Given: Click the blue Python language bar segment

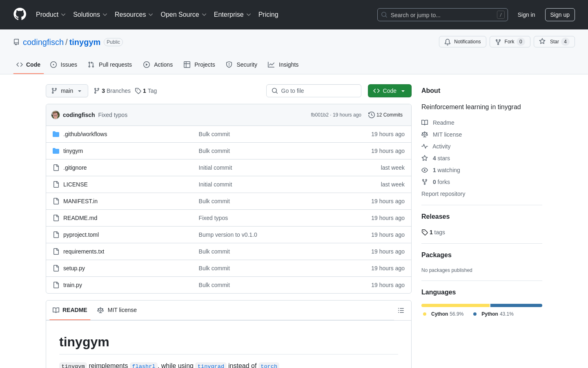Looking at the screenshot, I should pos(516,305).
